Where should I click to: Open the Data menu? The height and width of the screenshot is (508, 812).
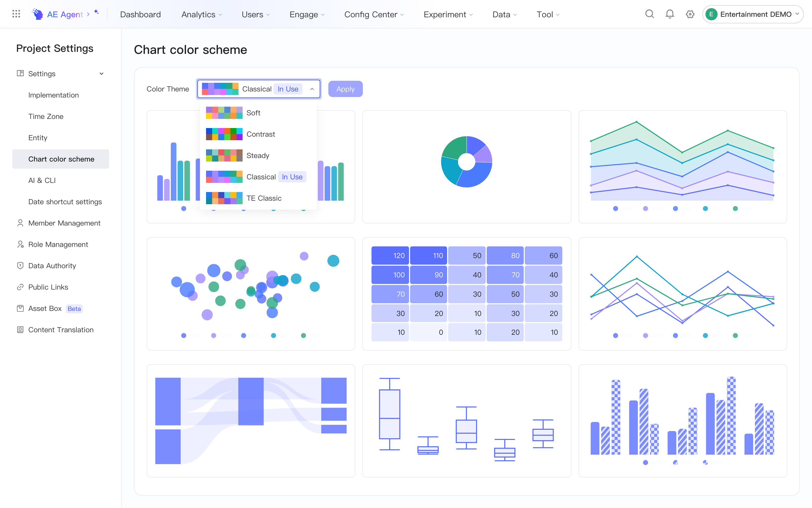(x=505, y=14)
